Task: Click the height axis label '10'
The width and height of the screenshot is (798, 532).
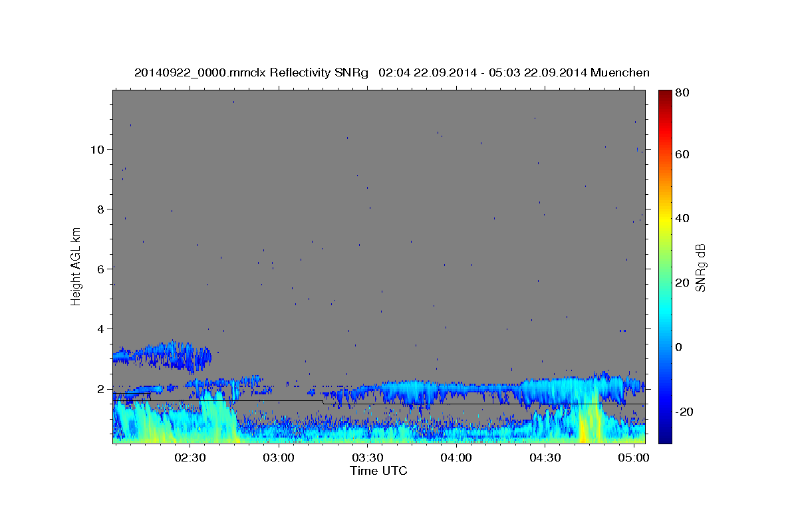Action: [x=98, y=149]
